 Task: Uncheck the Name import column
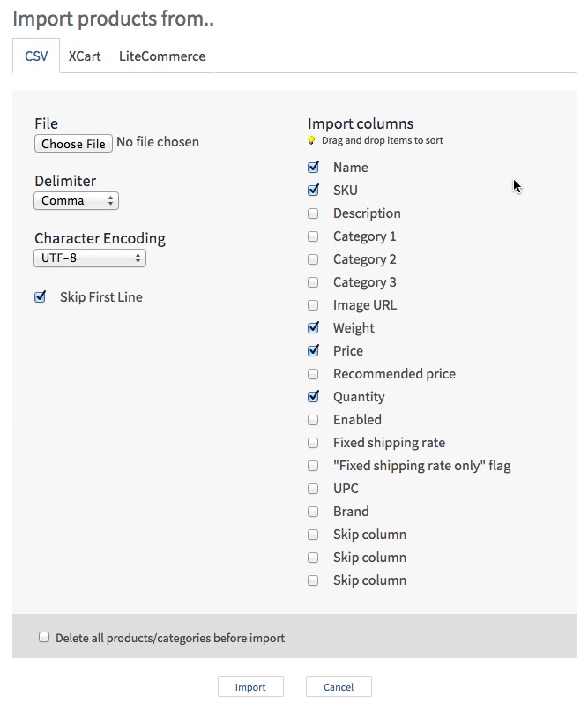click(x=313, y=167)
